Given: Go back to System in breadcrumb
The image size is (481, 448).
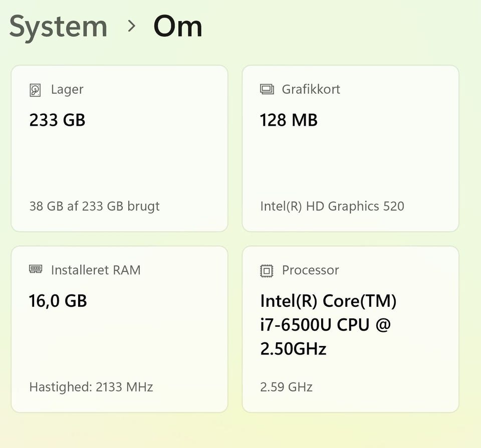Looking at the screenshot, I should [x=58, y=26].
